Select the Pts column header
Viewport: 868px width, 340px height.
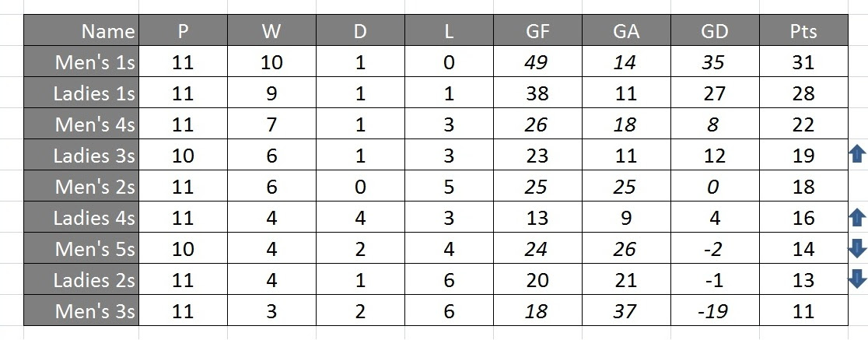pyautogui.click(x=803, y=30)
